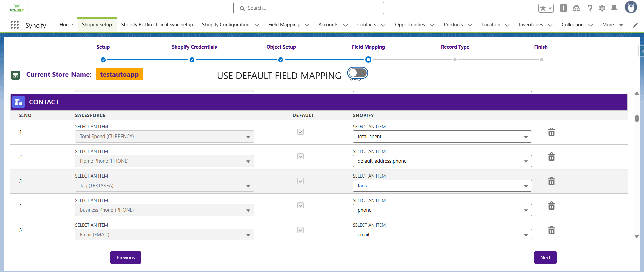Go to the Home tab
644x272 pixels.
[66, 25]
